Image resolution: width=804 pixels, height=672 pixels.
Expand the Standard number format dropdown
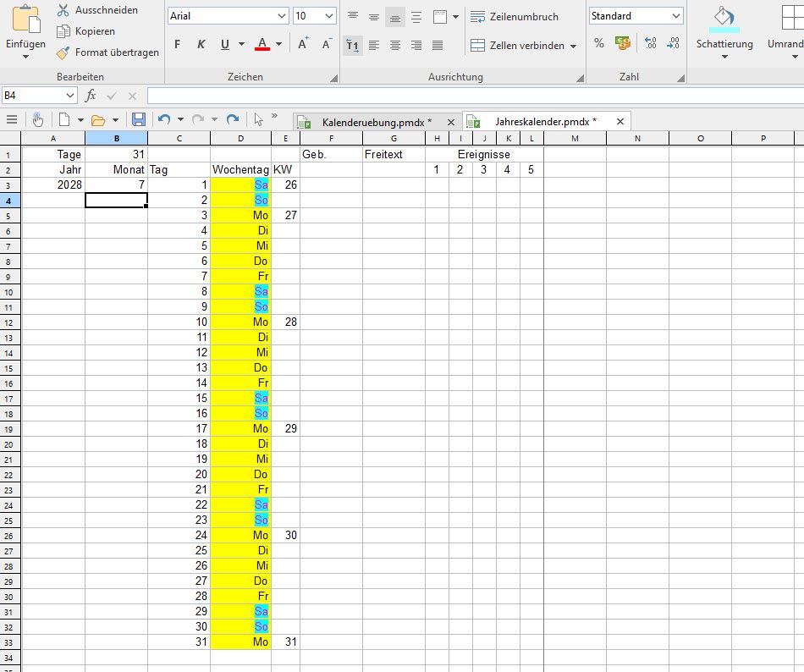tap(676, 16)
